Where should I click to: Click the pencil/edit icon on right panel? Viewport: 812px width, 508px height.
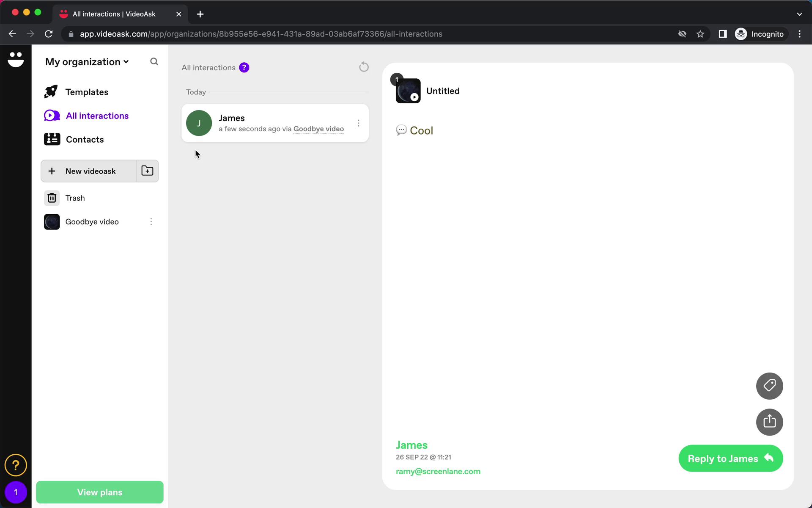(769, 386)
